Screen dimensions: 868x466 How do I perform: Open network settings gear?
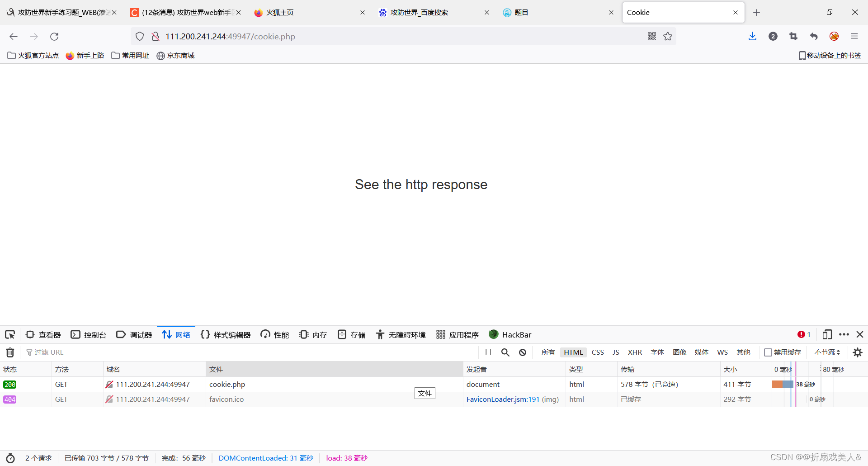point(858,352)
